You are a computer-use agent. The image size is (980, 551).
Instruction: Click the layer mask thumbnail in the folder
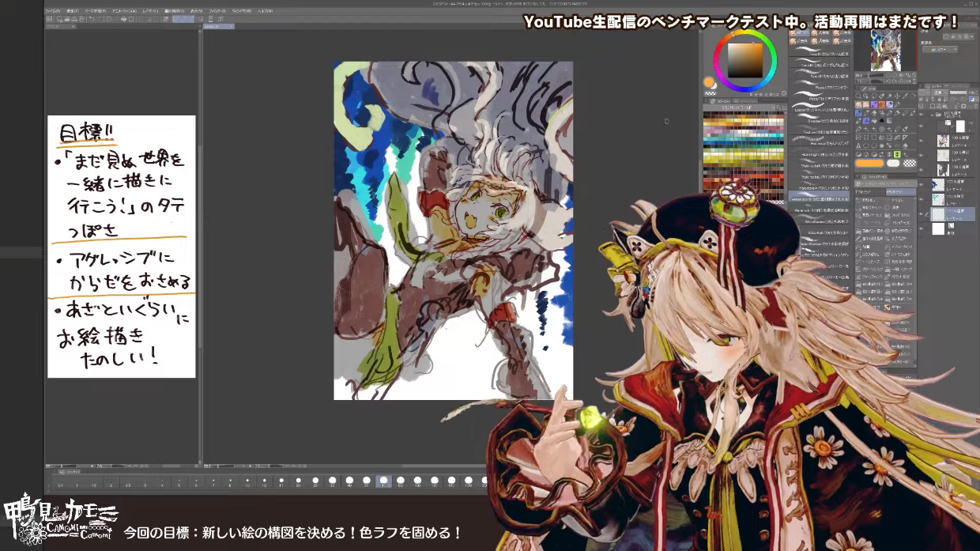tap(960, 126)
